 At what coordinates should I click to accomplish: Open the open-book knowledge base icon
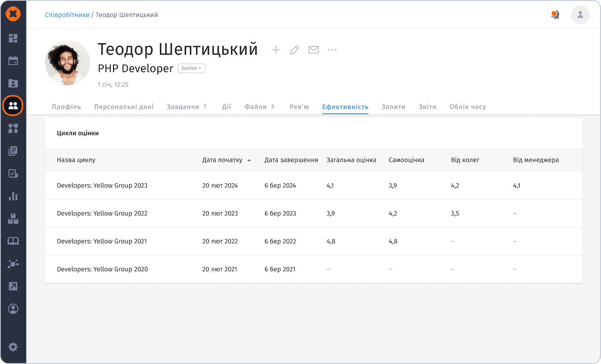coord(13,241)
